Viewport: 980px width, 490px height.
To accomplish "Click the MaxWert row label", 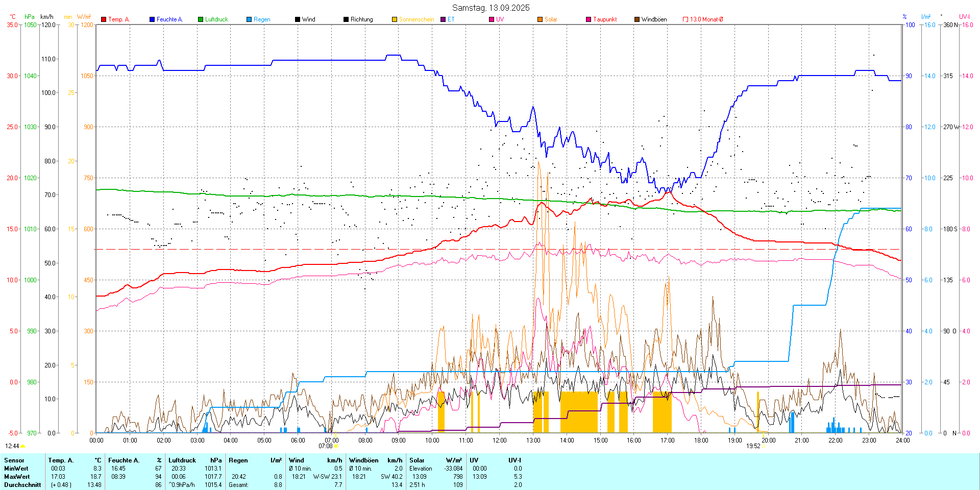I will [x=17, y=477].
